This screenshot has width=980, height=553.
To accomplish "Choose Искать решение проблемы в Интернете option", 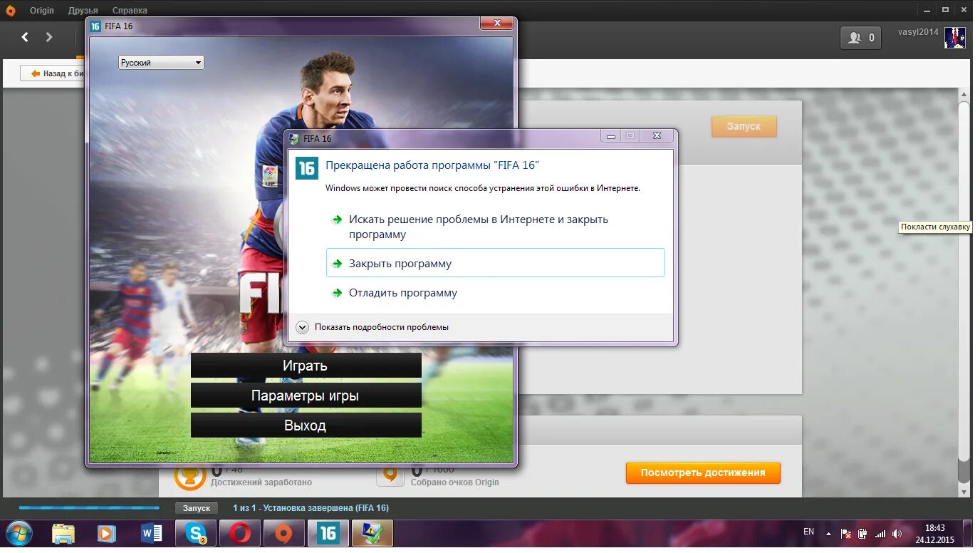I will pyautogui.click(x=495, y=227).
